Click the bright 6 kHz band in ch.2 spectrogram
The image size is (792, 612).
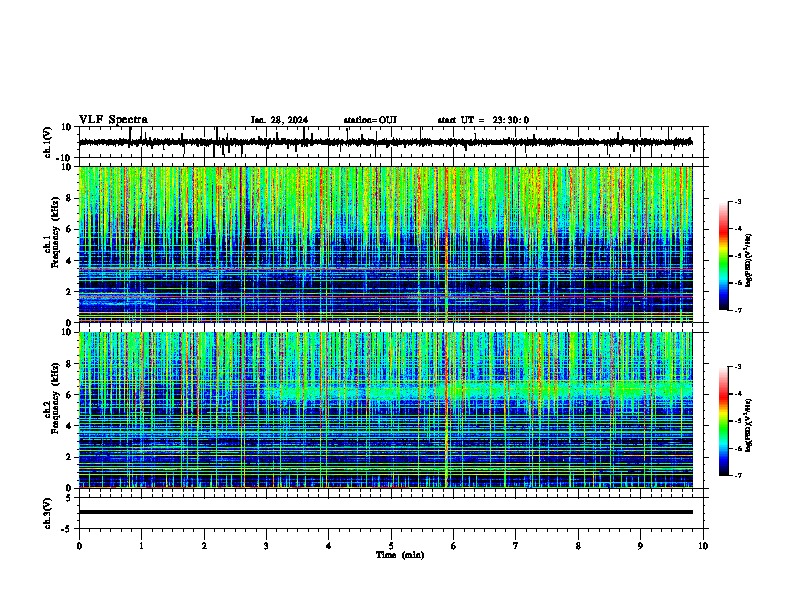click(480, 392)
